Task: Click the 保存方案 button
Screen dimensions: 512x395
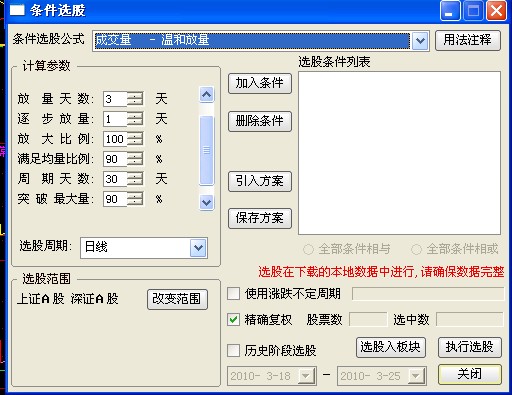Action: pos(260,218)
